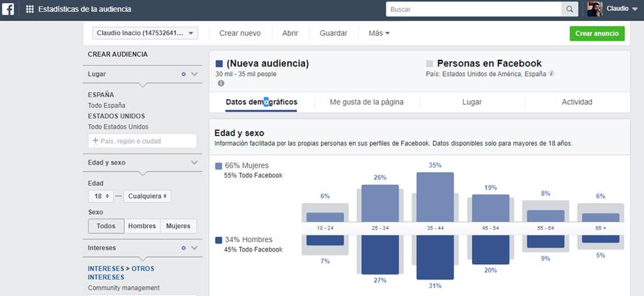This screenshot has width=644, height=296.
Task: Switch to the Actividad tab
Action: (577, 102)
